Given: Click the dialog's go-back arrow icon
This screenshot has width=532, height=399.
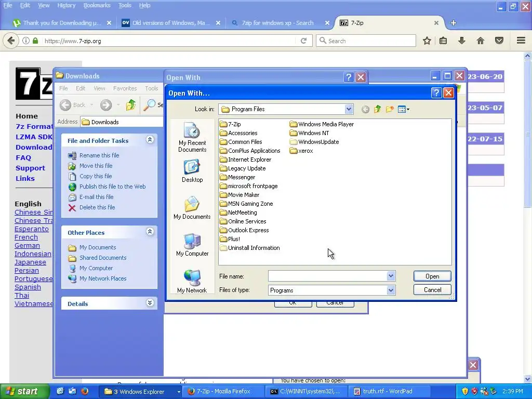Looking at the screenshot, I should point(365,109).
